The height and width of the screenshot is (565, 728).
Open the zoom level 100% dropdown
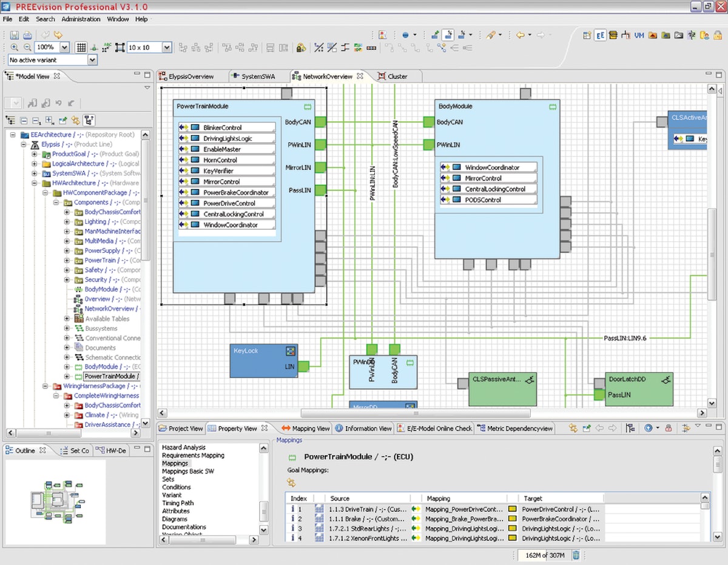[x=55, y=47]
